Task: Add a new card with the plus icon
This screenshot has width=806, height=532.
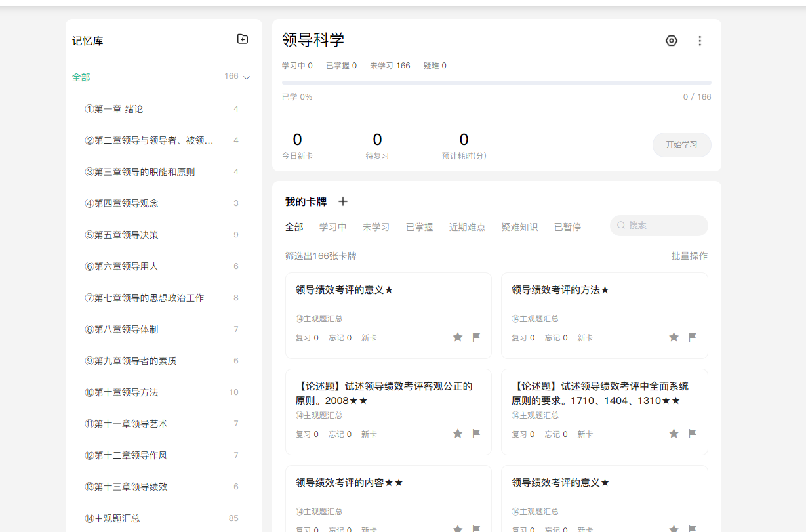Action: 343,201
